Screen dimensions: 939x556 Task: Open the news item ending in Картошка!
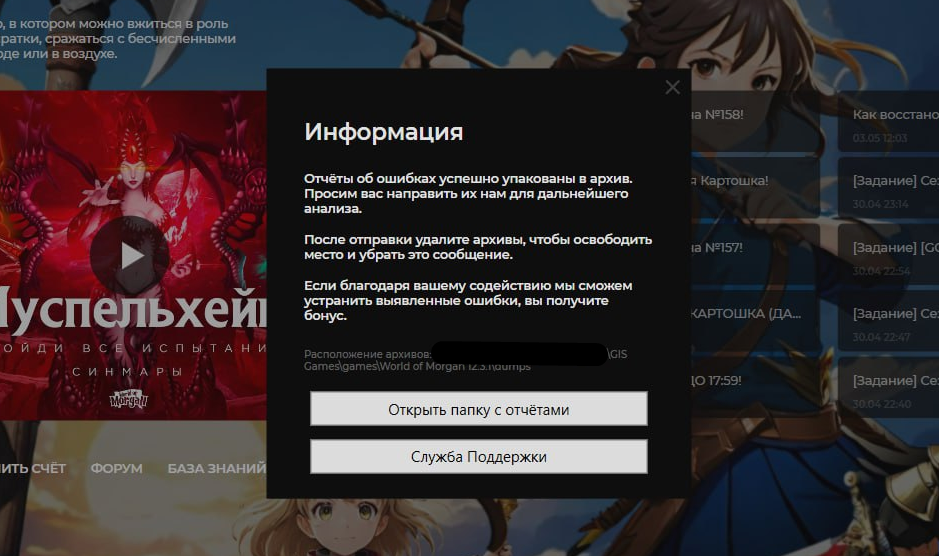755,188
